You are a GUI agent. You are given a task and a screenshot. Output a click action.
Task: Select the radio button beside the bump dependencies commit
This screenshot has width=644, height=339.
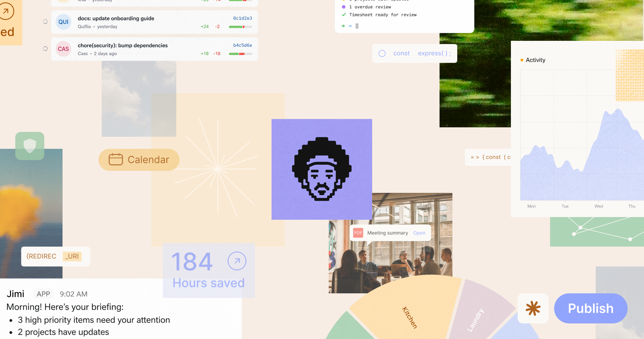(45, 49)
